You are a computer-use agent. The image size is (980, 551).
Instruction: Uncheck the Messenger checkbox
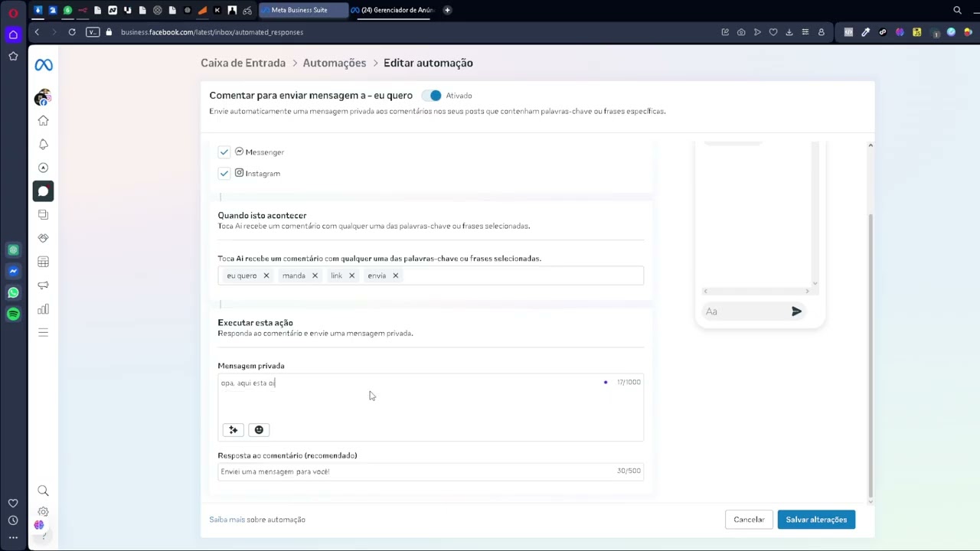click(224, 152)
